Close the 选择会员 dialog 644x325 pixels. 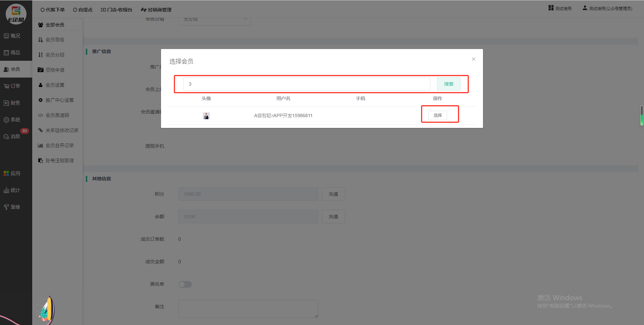coord(473,59)
